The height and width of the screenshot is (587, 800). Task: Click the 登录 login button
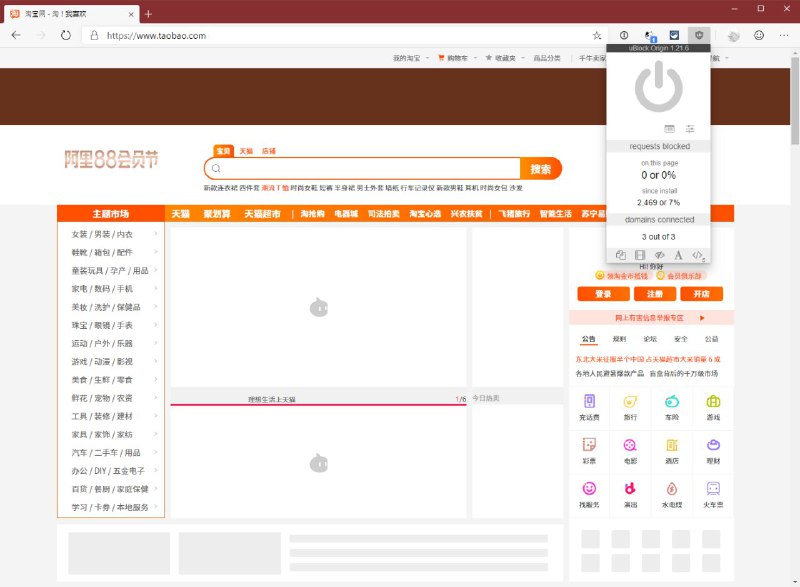coord(603,294)
